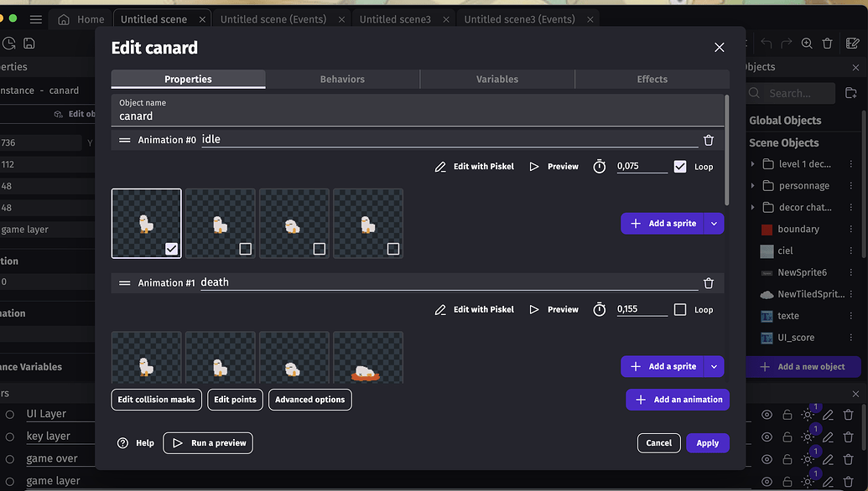Check the fourth idle sprite's checkbox
868x491 pixels.
(393, 249)
